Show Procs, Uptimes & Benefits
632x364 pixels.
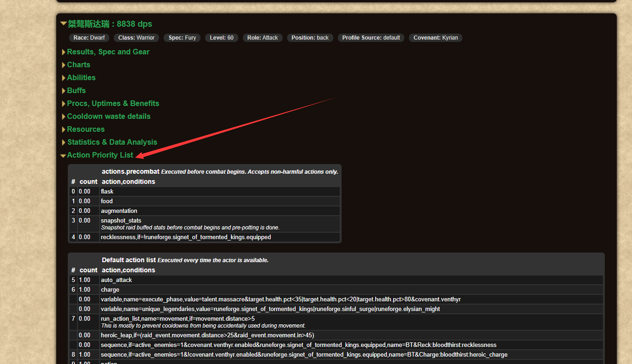(113, 104)
